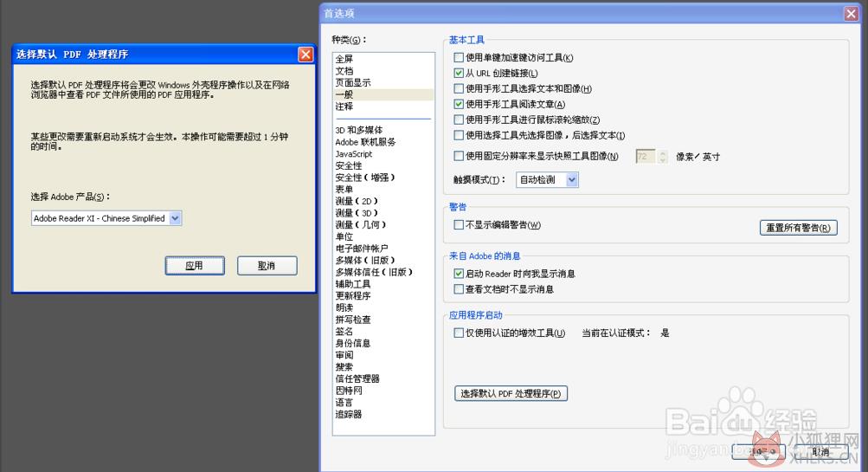Check 不显示编辑警告 option

coord(459,224)
